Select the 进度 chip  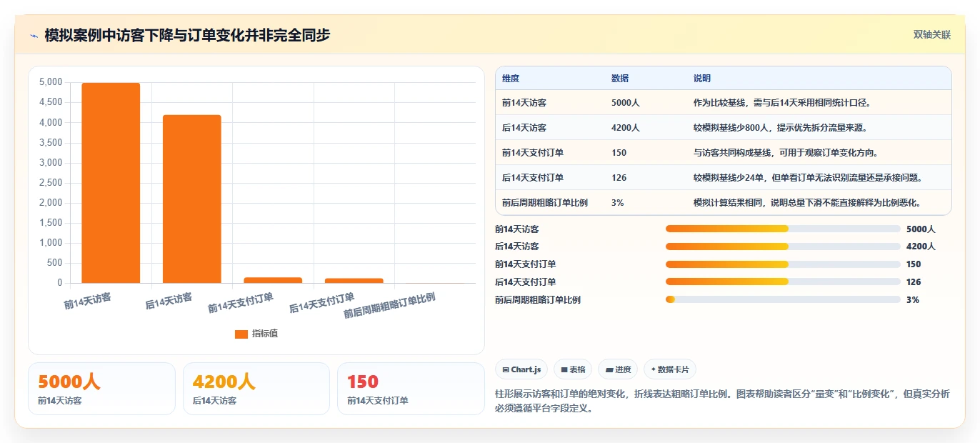coord(618,369)
